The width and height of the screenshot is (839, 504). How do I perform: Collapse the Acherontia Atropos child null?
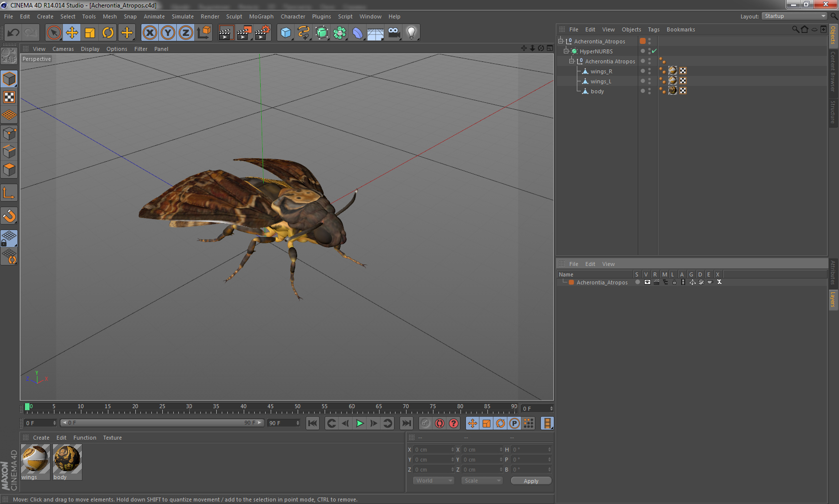tap(572, 61)
